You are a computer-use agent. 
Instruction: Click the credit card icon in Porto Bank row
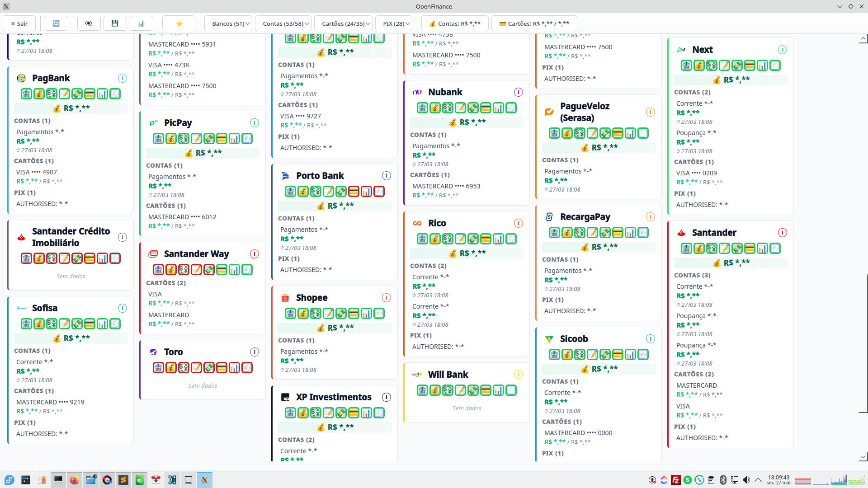(354, 192)
